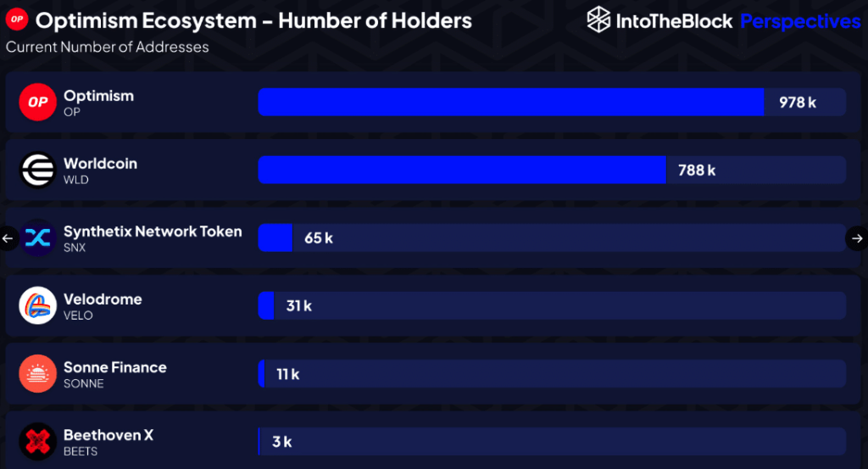Image resolution: width=868 pixels, height=469 pixels.
Task: Select the Sonne Finance token name
Action: click(x=115, y=367)
